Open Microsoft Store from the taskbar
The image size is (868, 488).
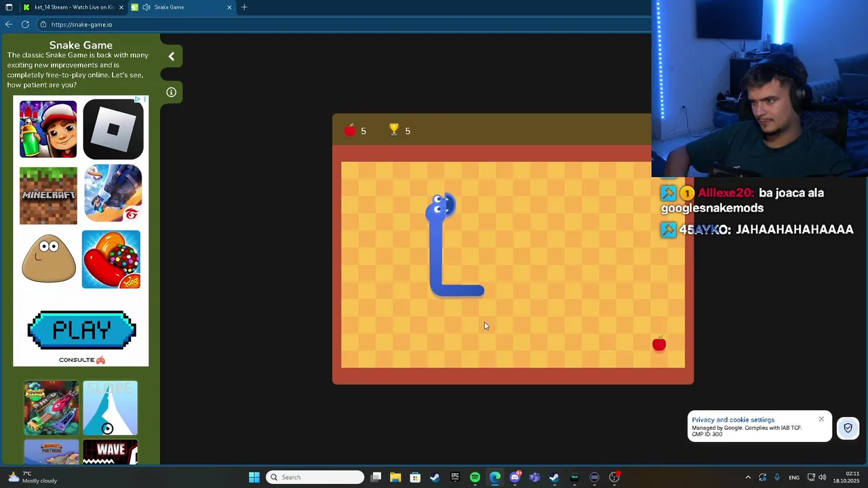pyautogui.click(x=415, y=477)
